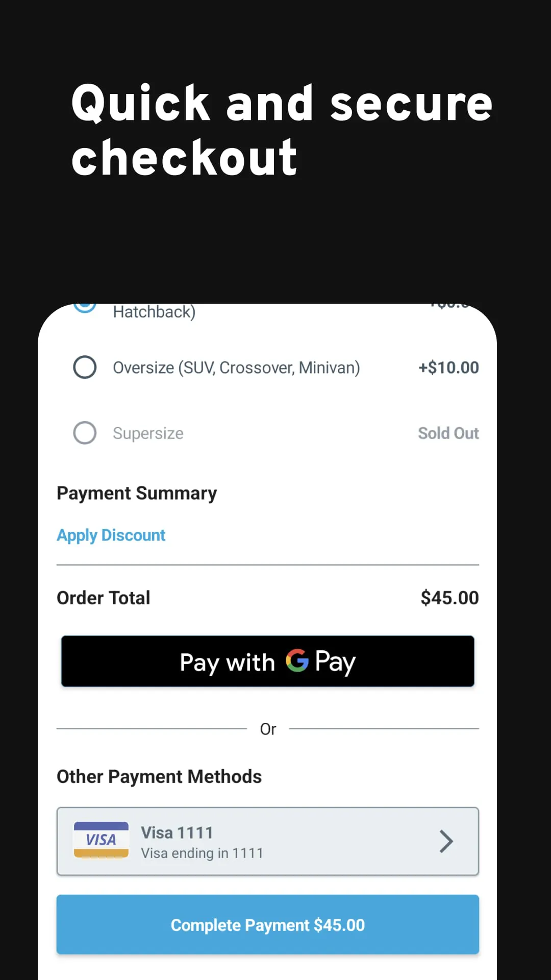The width and height of the screenshot is (551, 980).
Task: Click the Supersize option label
Action: 148,433
